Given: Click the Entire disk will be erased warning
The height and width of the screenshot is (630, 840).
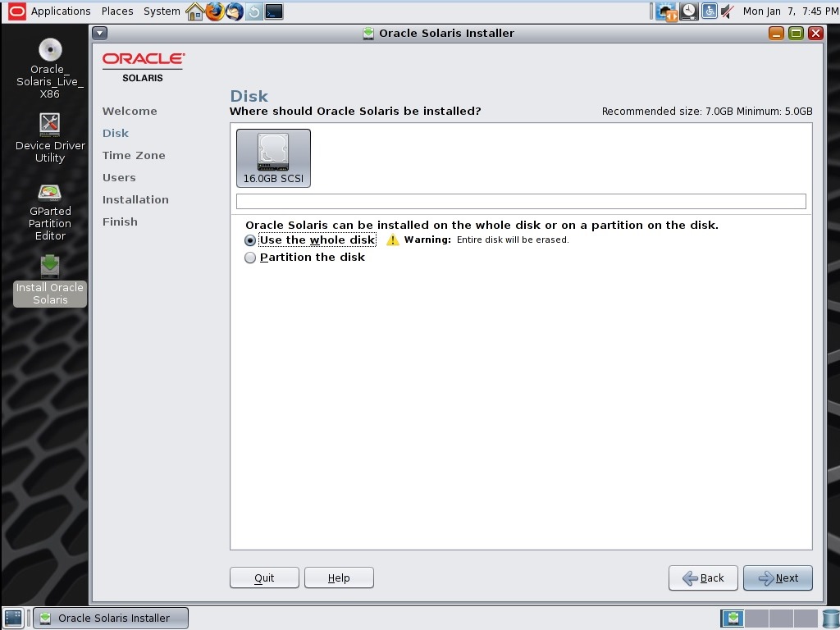Looking at the screenshot, I should click(x=513, y=240).
